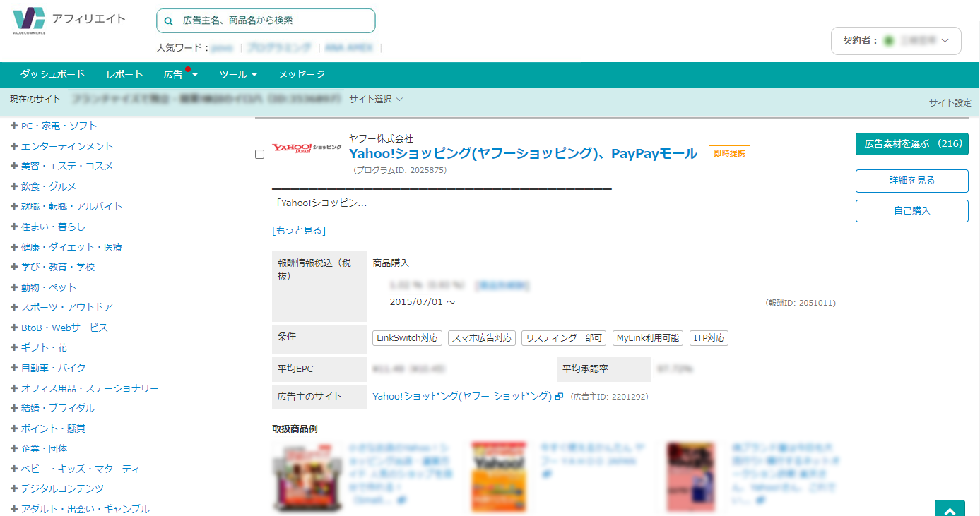Image resolution: width=980 pixels, height=516 pixels.
Task: Click the プログラムID: 2025875 text
Action: pos(399,170)
